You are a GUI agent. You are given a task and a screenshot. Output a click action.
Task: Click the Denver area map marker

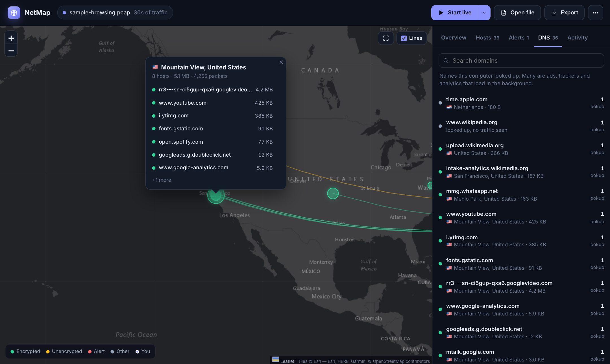pos(333,194)
